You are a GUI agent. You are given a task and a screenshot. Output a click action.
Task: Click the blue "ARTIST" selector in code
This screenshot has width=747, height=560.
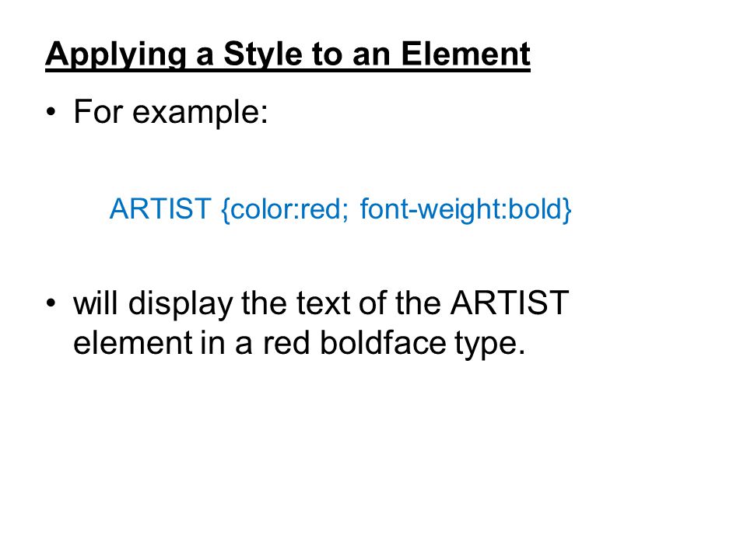[160, 208]
